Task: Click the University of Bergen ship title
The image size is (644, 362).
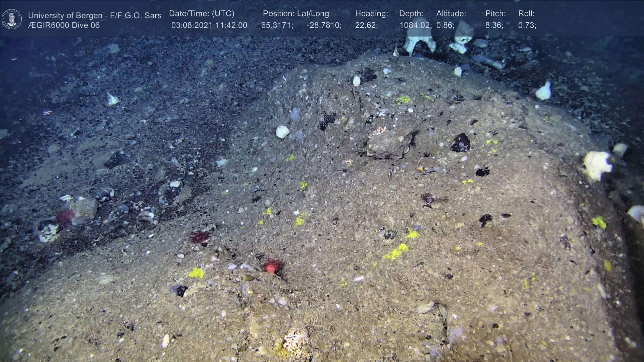Action: 95,15
